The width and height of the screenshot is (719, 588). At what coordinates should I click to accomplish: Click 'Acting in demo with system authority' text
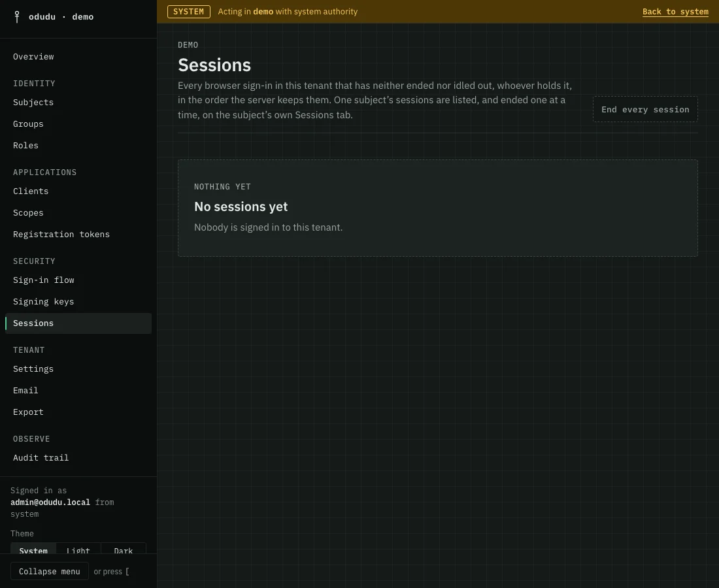288,12
